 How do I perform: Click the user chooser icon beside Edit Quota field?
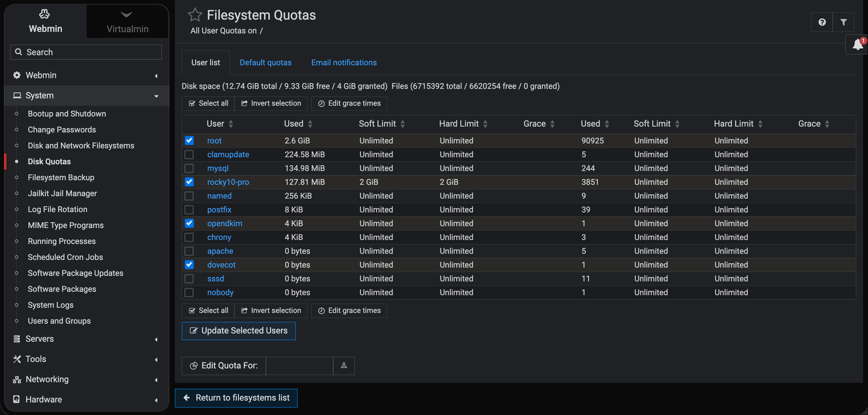(x=344, y=366)
